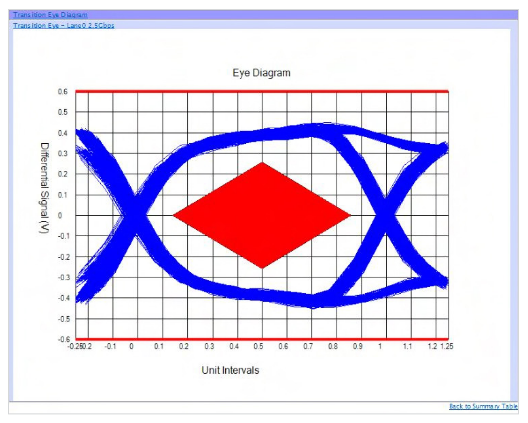Viewport: 528px width, 423px height.
Task: Click the Eye Diagram chart title
Action: coord(261,73)
